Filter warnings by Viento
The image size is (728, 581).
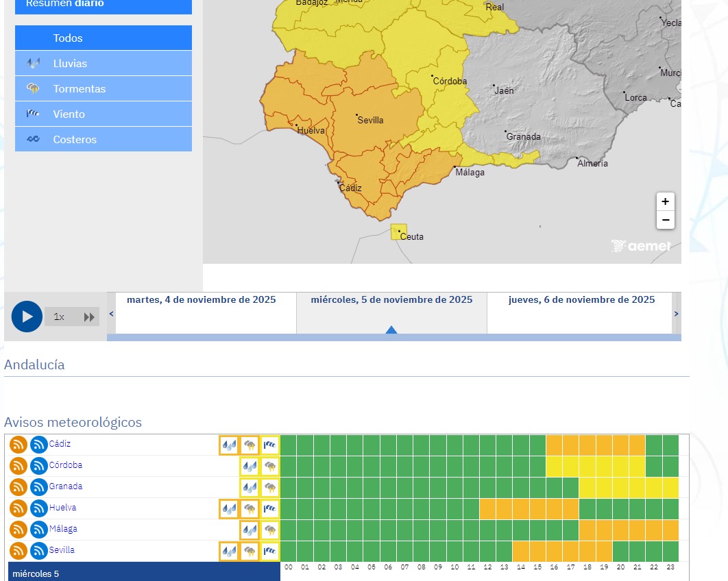point(104,114)
